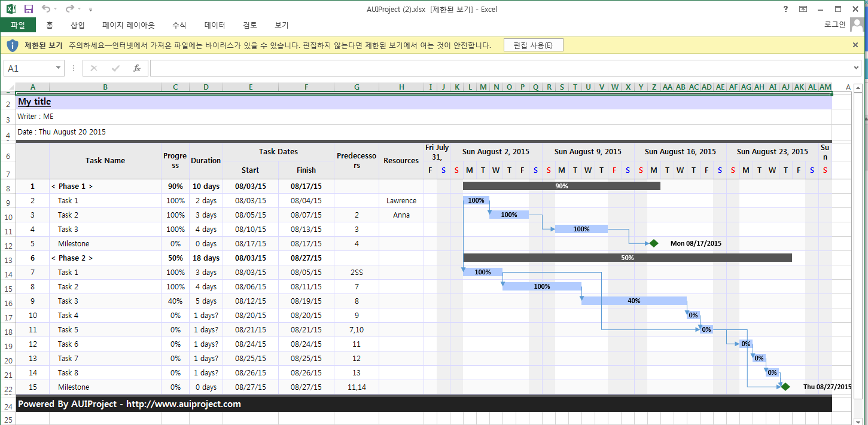868x425 pixels.
Task: Open the Quick Access Toolbar customize dropdown
Action: coord(91,9)
